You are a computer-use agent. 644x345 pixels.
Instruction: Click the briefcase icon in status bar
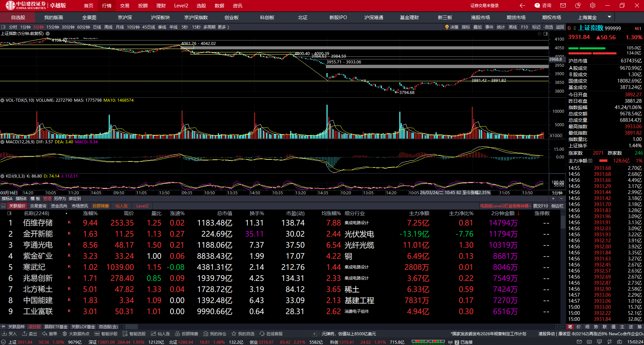[x=620, y=342]
